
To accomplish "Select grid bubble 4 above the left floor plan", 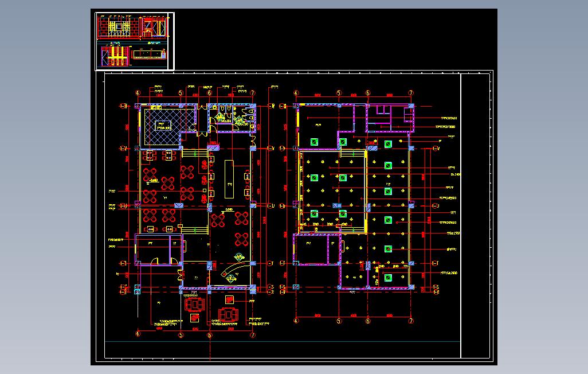I will tap(138, 93).
